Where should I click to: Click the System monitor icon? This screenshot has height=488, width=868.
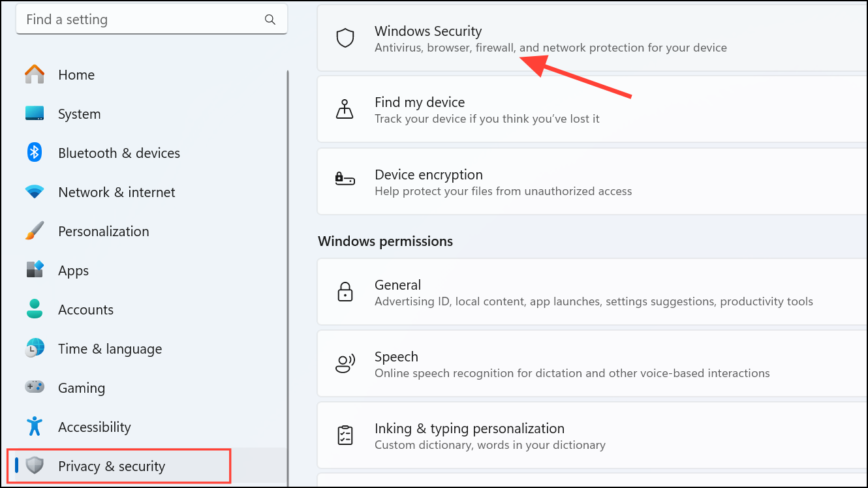35,114
